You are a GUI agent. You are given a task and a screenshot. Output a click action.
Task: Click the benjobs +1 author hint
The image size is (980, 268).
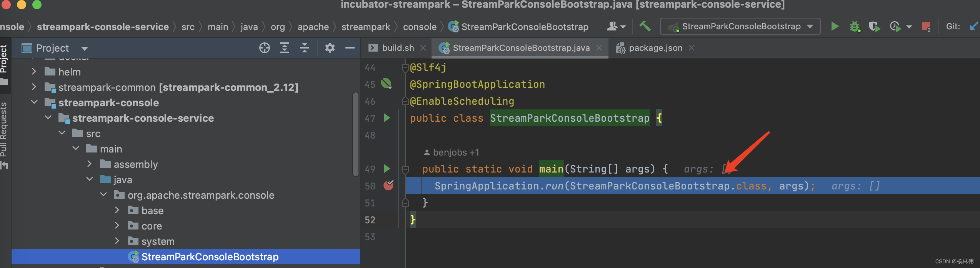point(452,152)
